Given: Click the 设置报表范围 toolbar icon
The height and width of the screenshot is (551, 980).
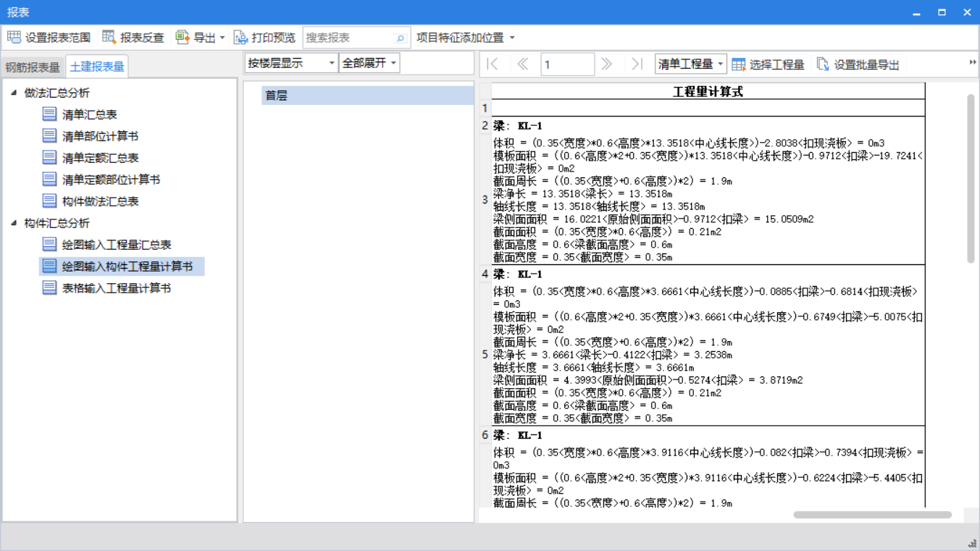Looking at the screenshot, I should click(14, 37).
